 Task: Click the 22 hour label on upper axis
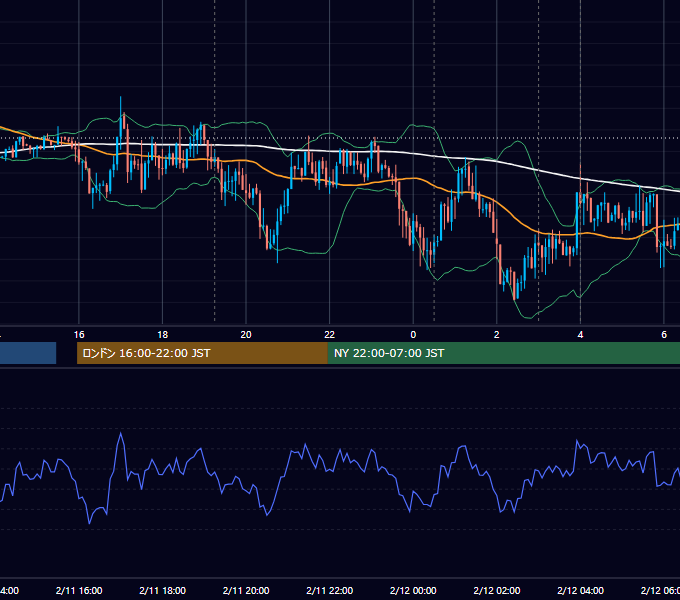tap(330, 335)
